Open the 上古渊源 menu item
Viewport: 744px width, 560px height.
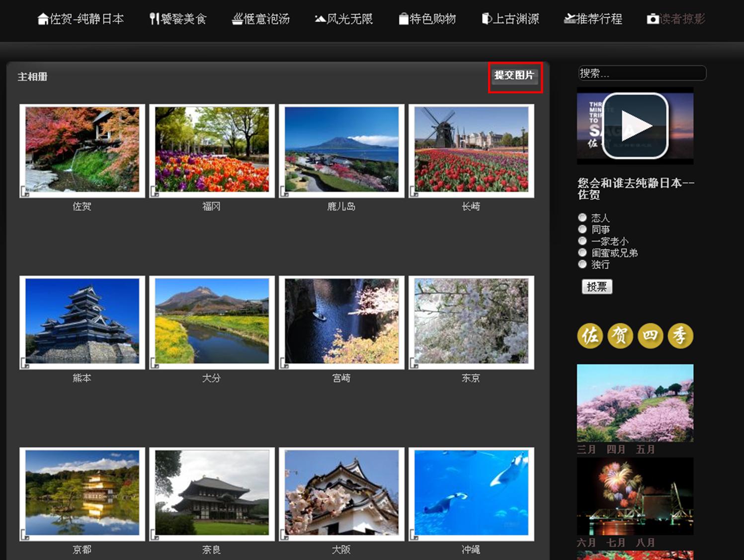pyautogui.click(x=510, y=19)
